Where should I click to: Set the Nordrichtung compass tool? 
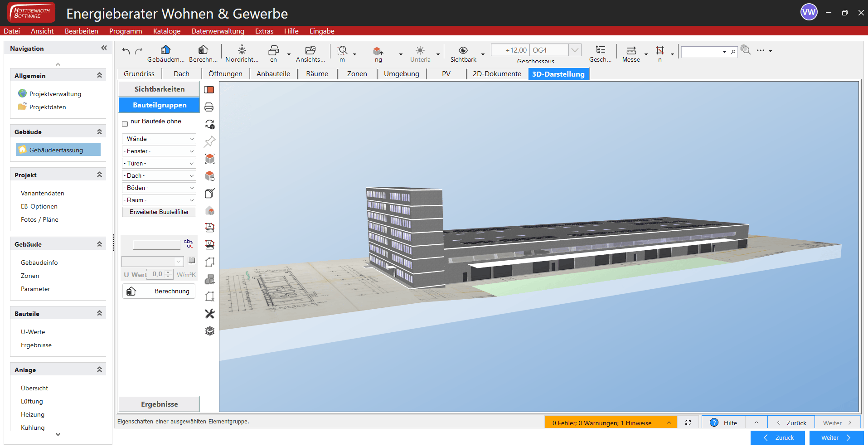click(242, 50)
